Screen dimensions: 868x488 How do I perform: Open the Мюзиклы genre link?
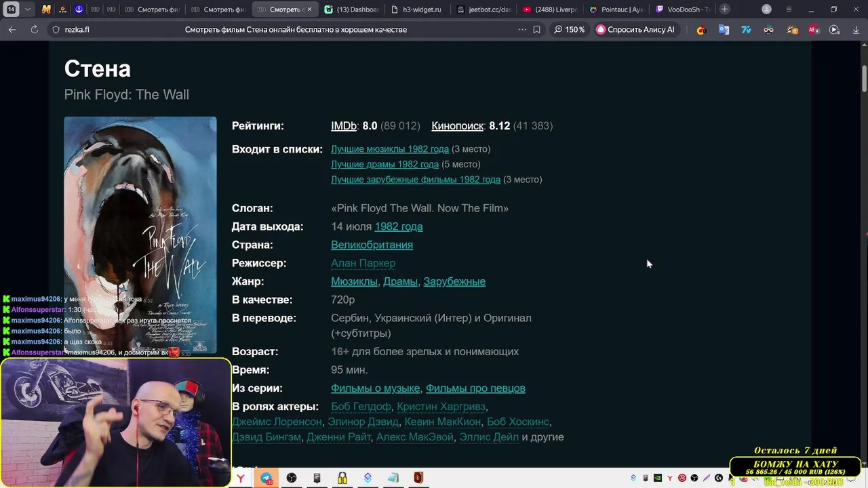354,282
